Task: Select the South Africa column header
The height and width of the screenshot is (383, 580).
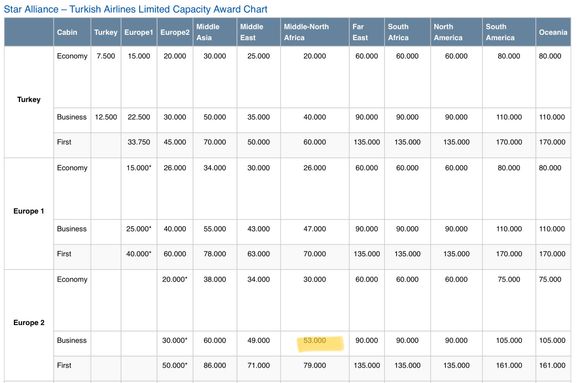Action: [398, 32]
